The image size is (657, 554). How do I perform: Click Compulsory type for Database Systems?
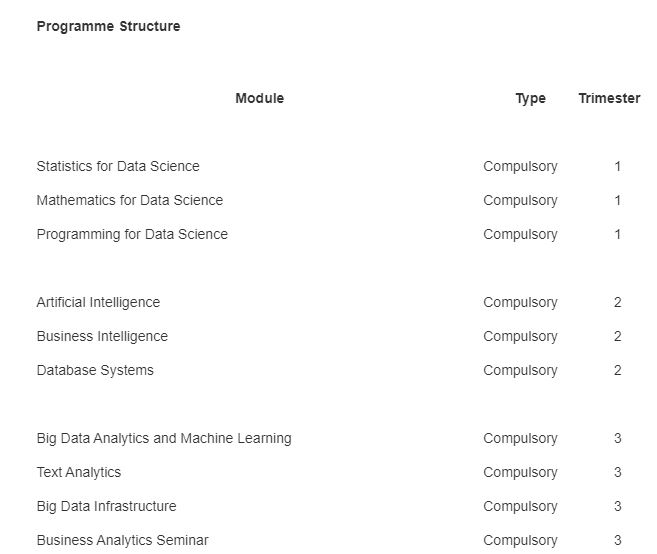tap(520, 371)
